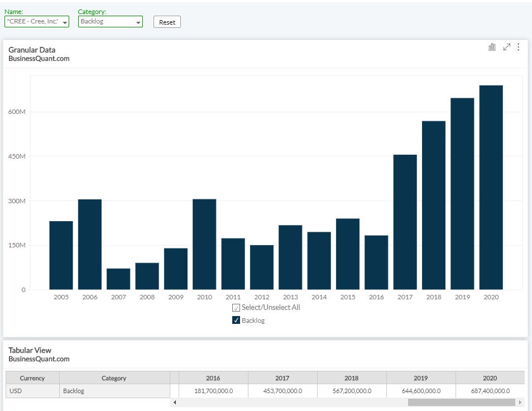Toggle the Select/Unselect All checkbox
The width and height of the screenshot is (532, 411).
[x=236, y=308]
